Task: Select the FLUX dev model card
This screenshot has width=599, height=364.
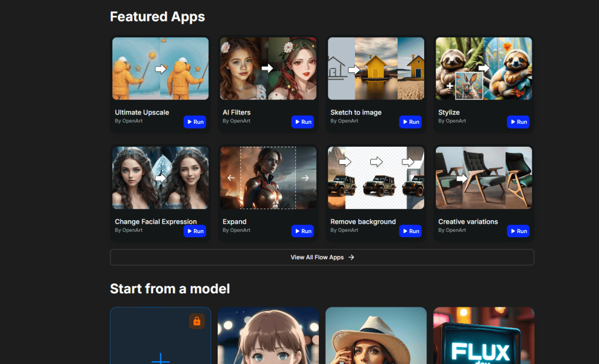Action: [484, 336]
